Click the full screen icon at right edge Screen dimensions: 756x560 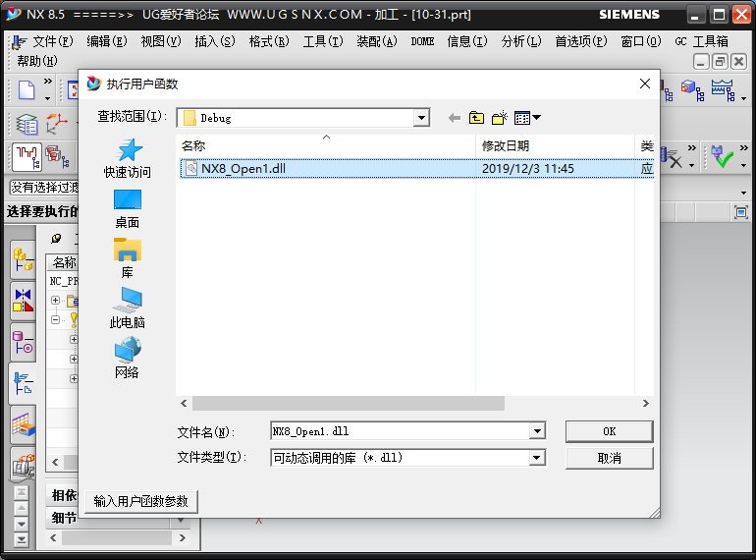coord(740,212)
